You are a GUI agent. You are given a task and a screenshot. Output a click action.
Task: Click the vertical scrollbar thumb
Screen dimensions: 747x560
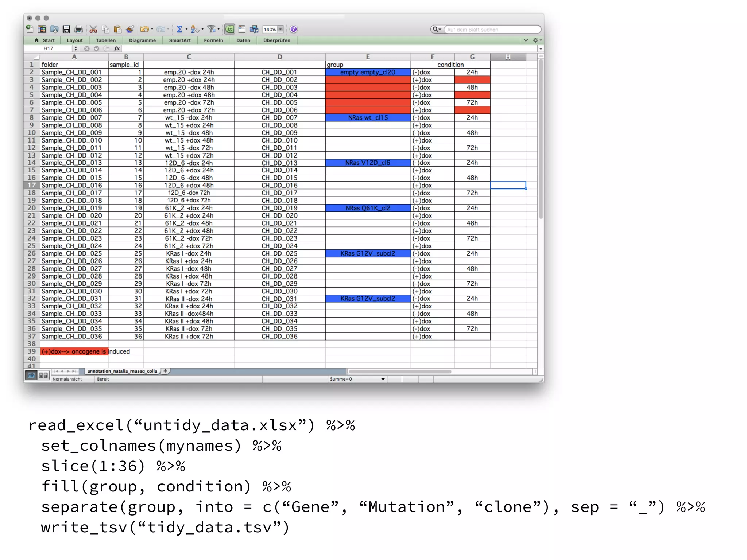pos(541,139)
